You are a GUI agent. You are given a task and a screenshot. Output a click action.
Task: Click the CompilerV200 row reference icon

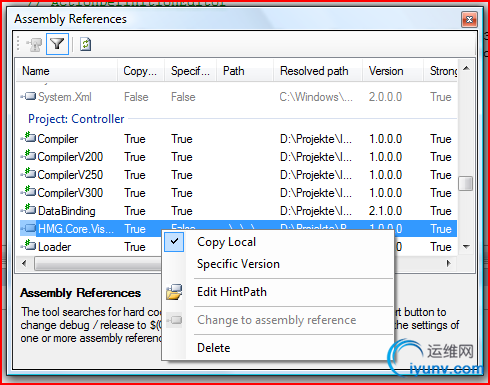(29, 155)
